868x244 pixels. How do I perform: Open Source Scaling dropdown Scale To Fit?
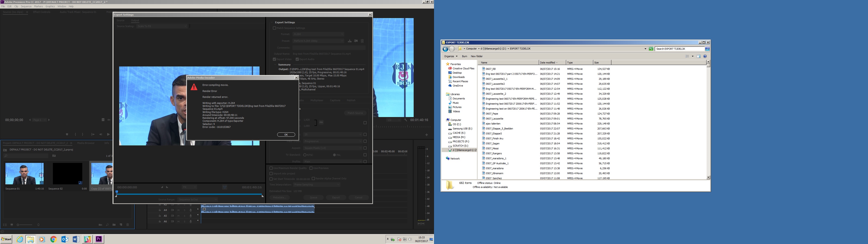click(x=162, y=26)
